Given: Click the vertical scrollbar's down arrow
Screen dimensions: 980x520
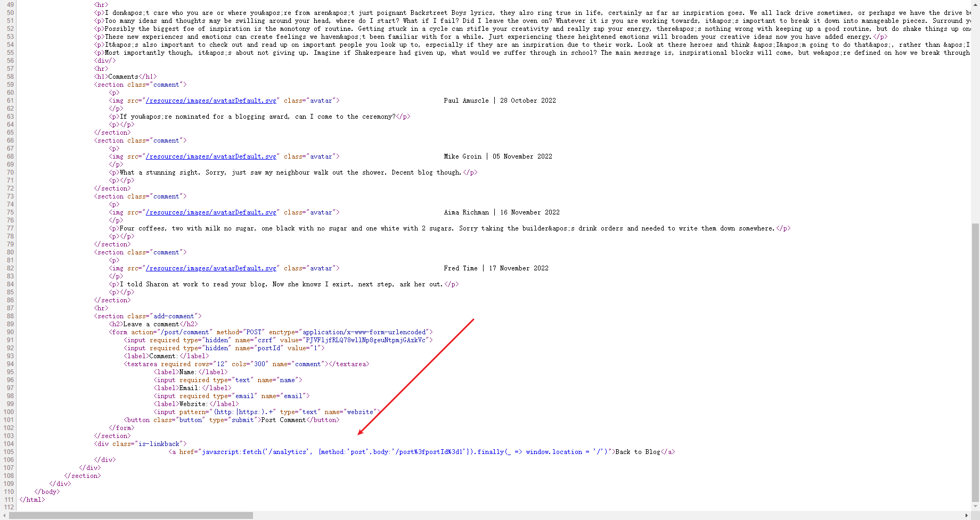Looking at the screenshot, I should (x=975, y=506).
